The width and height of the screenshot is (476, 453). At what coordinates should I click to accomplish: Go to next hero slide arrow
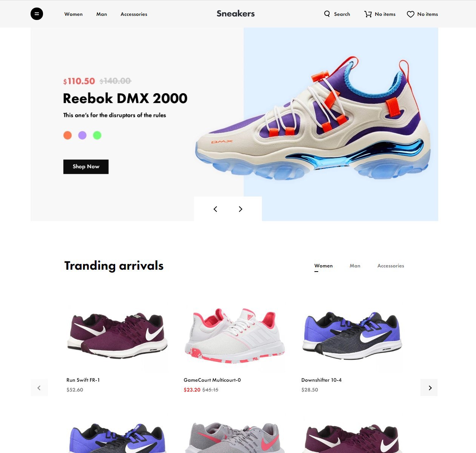click(240, 209)
